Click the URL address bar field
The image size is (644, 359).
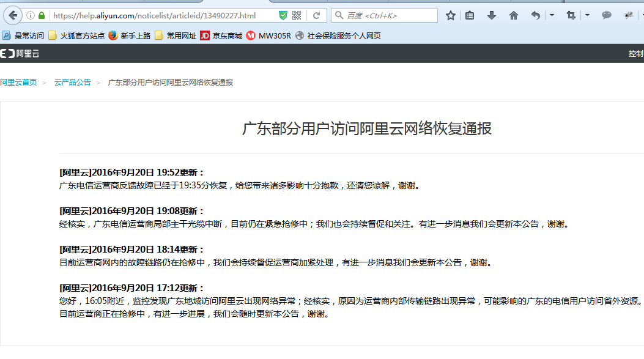point(165,16)
